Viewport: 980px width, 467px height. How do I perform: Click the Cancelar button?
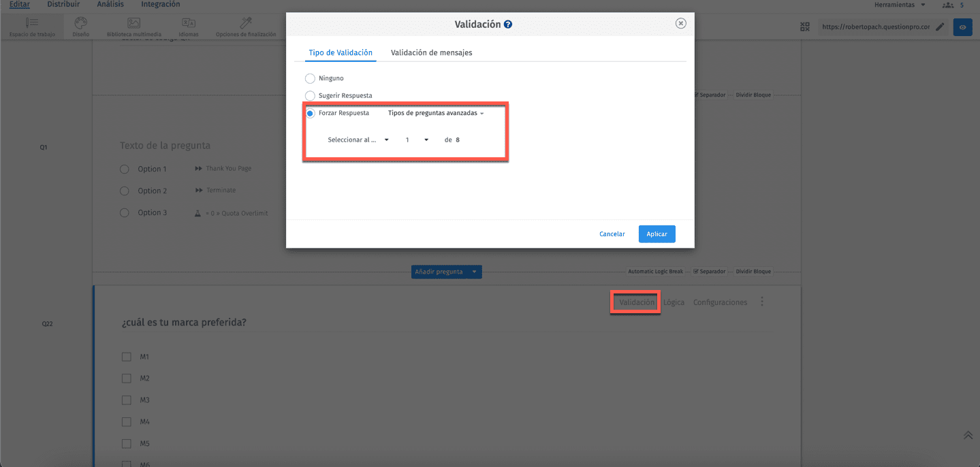[x=612, y=234]
